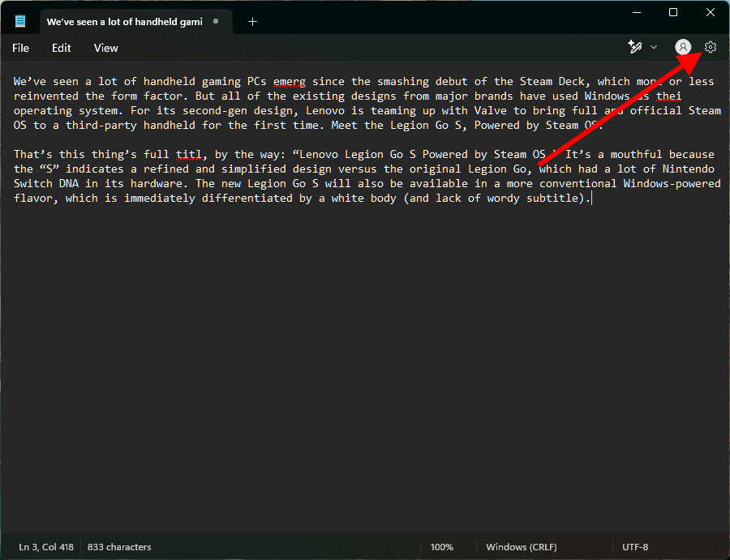Click the UTF-8 encoding indicator
Viewport: 730px width, 560px height.
[637, 547]
